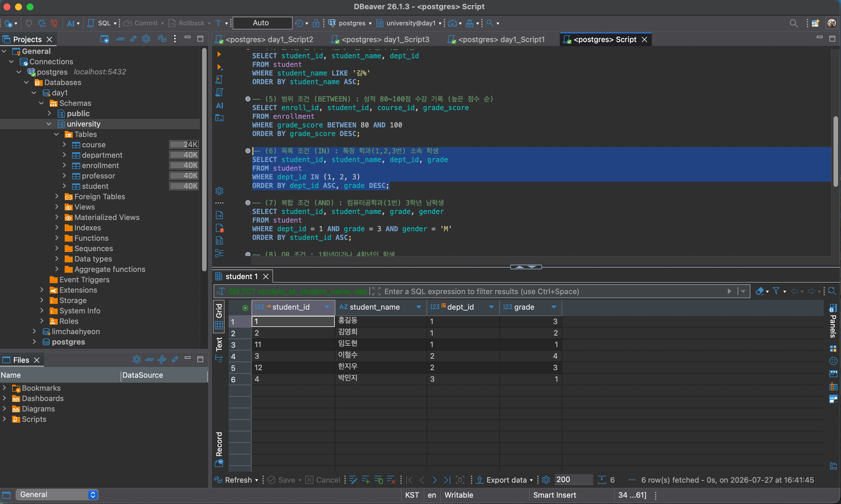Click the SQL editor script icon in toolbar

coord(91,23)
